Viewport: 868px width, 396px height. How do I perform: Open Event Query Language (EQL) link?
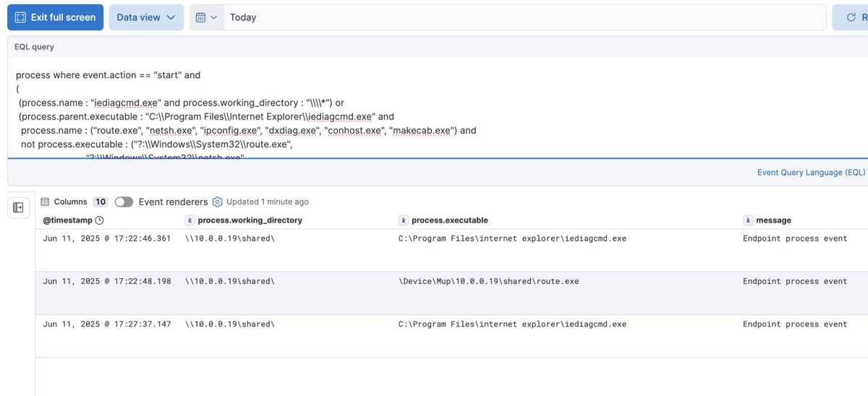[x=810, y=173]
